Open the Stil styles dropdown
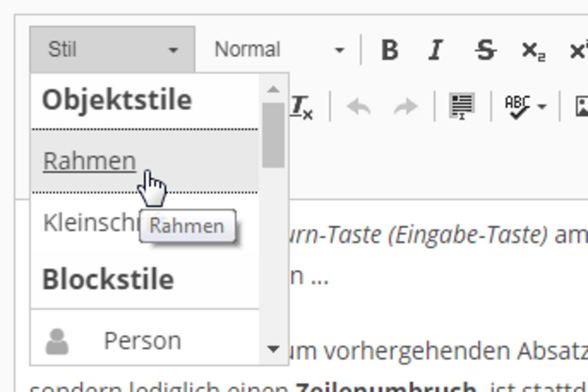This screenshot has height=392, width=588. tap(113, 49)
